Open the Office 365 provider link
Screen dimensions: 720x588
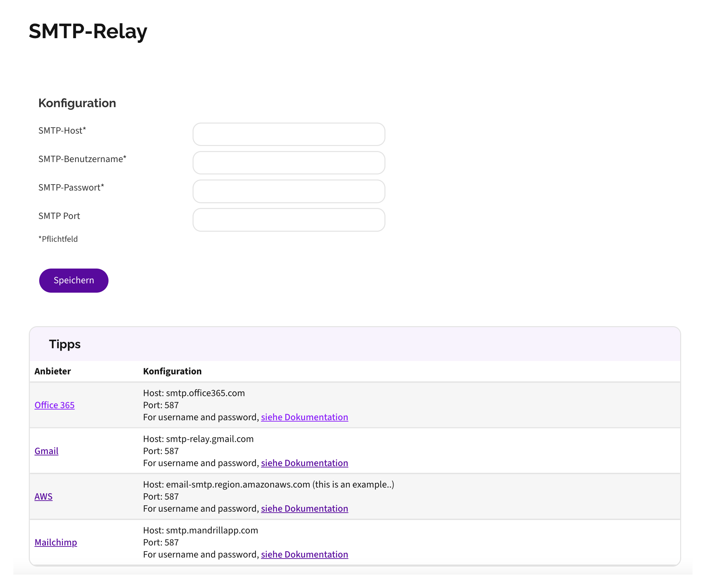click(x=55, y=405)
